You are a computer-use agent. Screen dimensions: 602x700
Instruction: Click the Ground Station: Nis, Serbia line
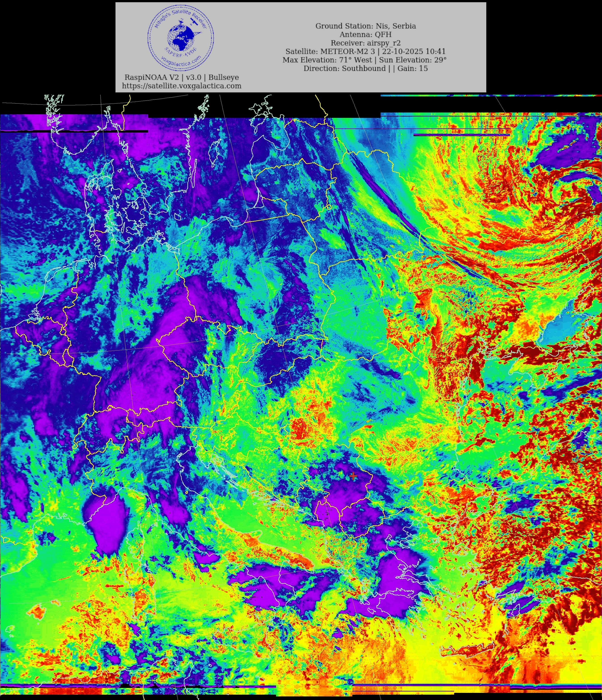[365, 26]
